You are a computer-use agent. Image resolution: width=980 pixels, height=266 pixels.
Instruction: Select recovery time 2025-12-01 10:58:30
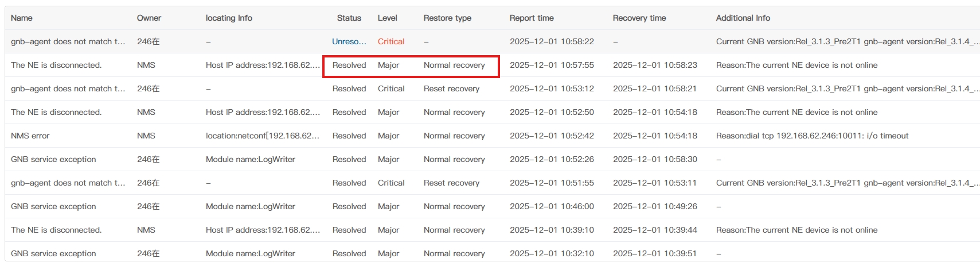(x=655, y=159)
